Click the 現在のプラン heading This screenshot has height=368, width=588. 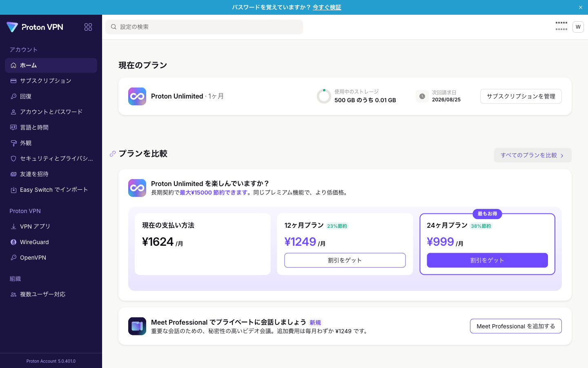[143, 65]
